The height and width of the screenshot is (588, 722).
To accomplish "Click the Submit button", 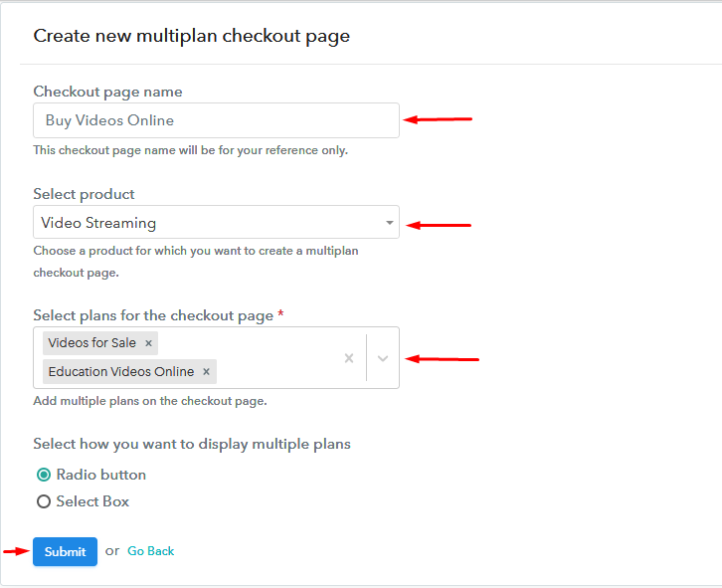I will click(x=65, y=551).
